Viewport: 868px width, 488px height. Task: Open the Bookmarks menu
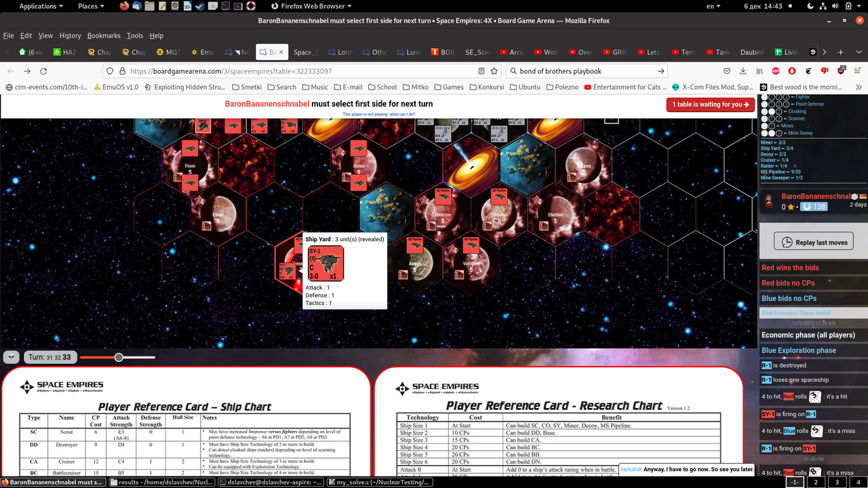pos(104,35)
